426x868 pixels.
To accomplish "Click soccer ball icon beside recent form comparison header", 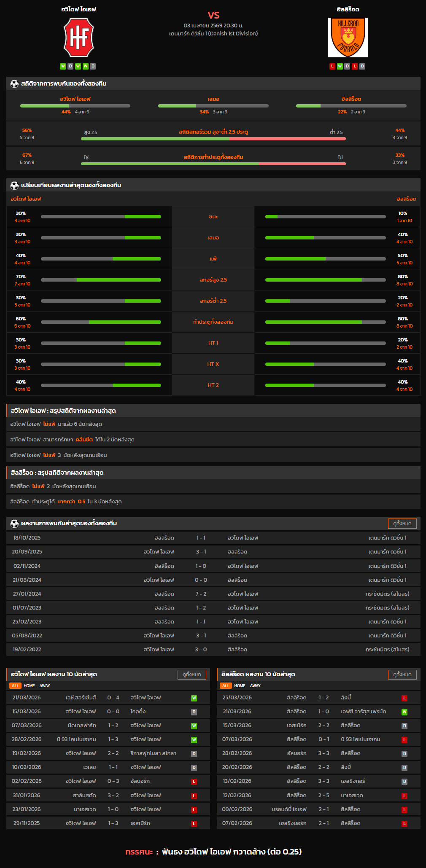I will coord(14,185).
